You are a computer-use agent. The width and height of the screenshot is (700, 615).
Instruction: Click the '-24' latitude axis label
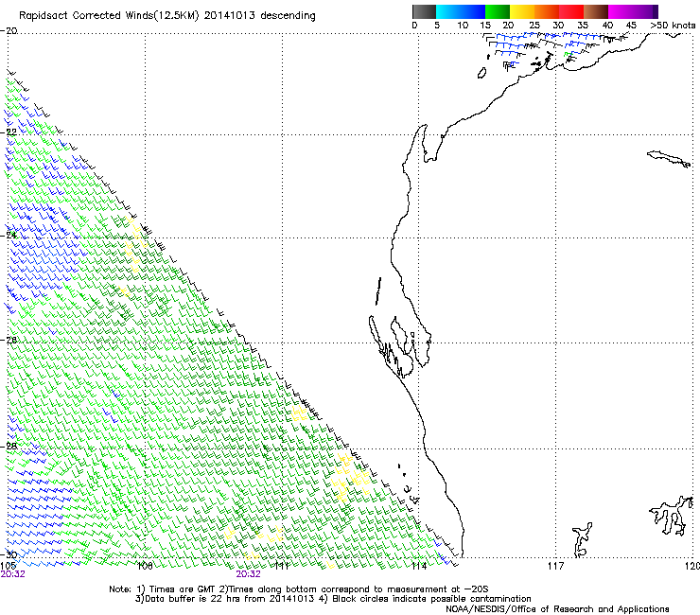click(9, 236)
